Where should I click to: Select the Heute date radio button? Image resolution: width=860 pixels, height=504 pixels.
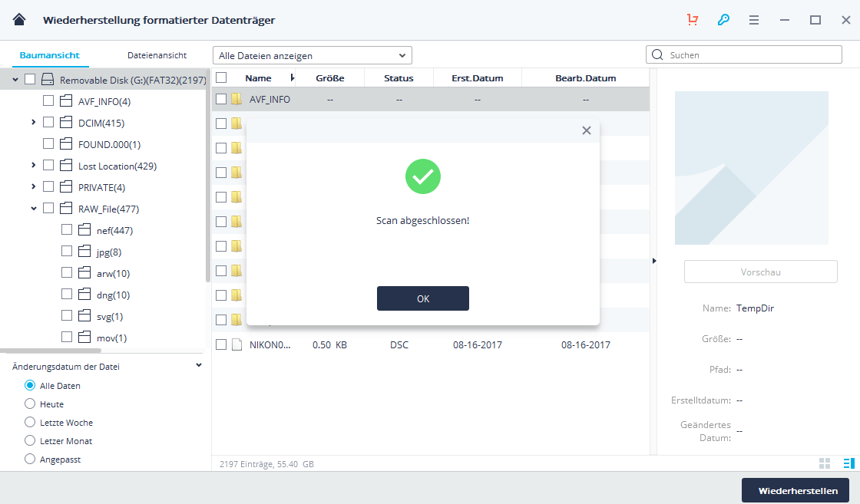[x=30, y=404]
